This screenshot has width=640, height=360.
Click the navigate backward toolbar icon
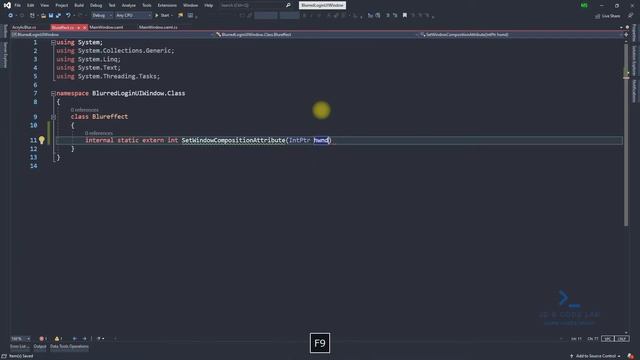tap(11, 16)
